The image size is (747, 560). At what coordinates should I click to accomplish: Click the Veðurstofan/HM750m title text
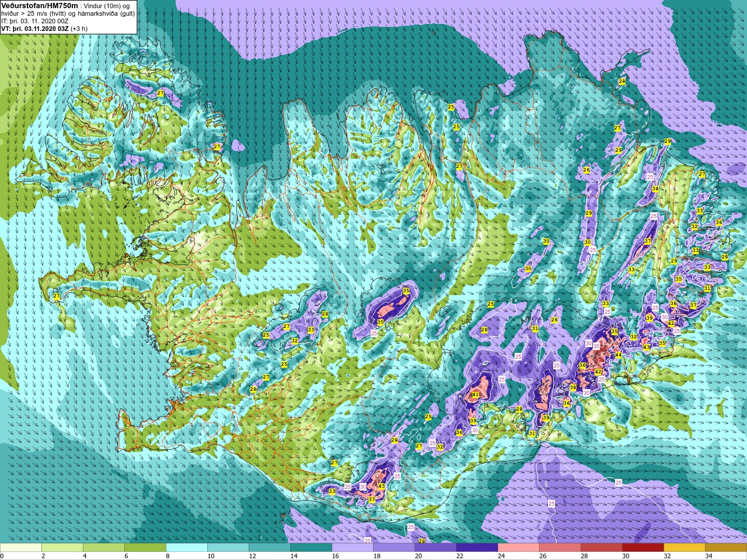tap(40, 5)
